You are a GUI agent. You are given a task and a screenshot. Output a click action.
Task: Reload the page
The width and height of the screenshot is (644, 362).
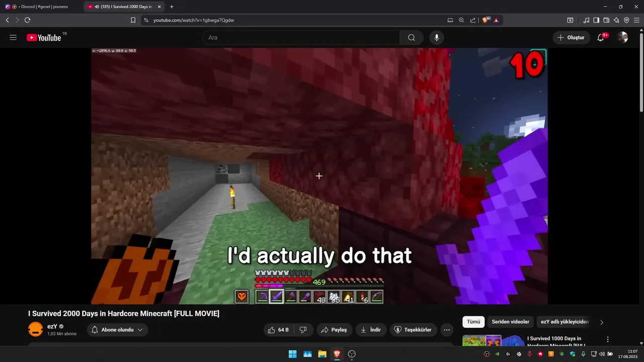point(27,20)
